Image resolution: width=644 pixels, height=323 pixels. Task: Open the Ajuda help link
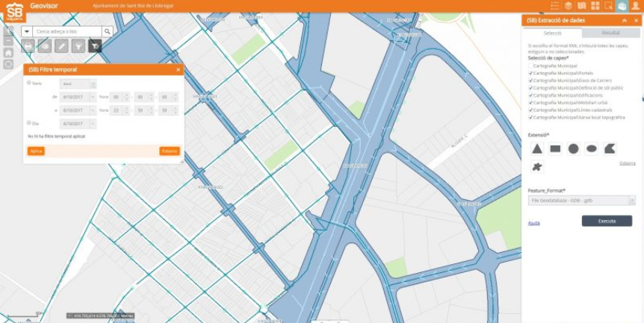(x=533, y=223)
